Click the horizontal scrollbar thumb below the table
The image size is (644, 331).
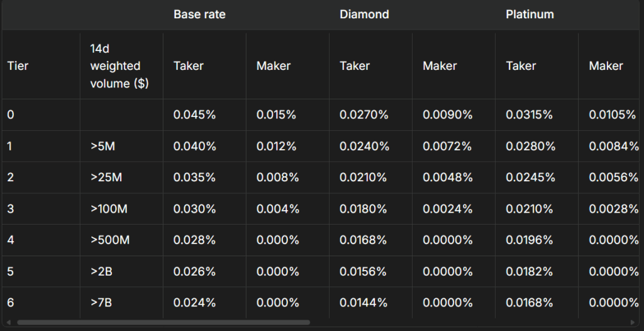coord(164,322)
